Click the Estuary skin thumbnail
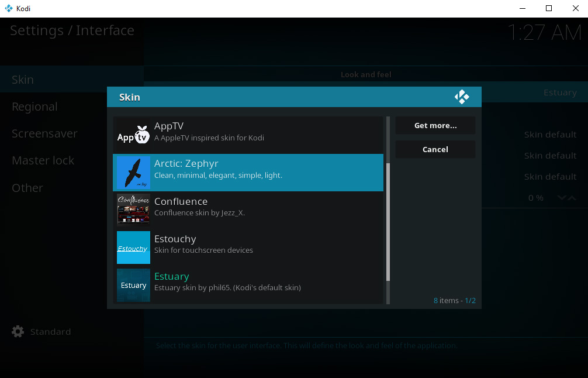Image resolution: width=588 pixels, height=378 pixels. coord(133,286)
